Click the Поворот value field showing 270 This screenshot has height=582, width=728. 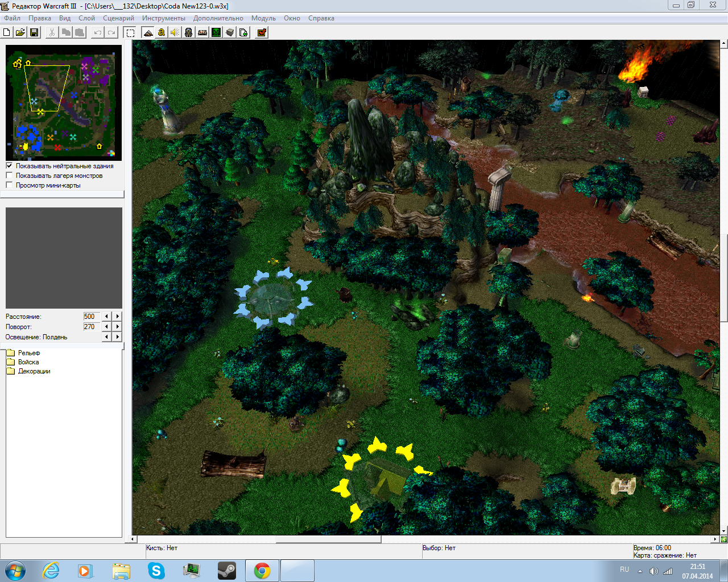[x=92, y=327]
